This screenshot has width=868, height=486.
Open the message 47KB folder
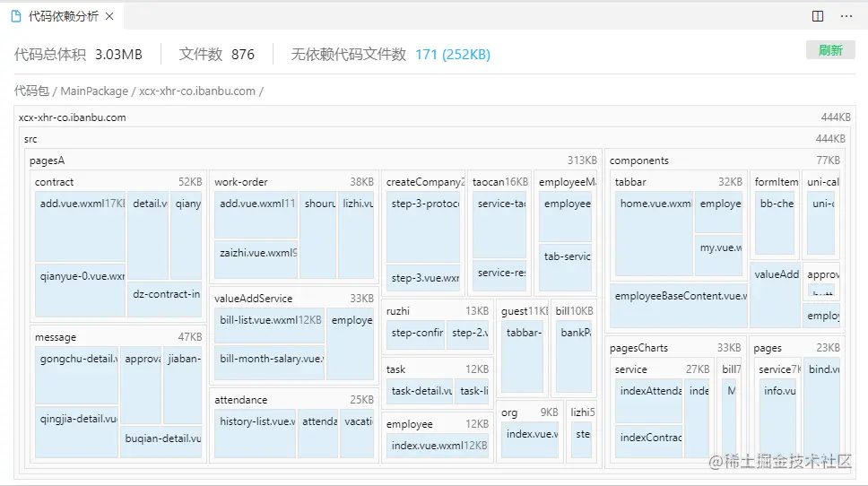click(117, 336)
